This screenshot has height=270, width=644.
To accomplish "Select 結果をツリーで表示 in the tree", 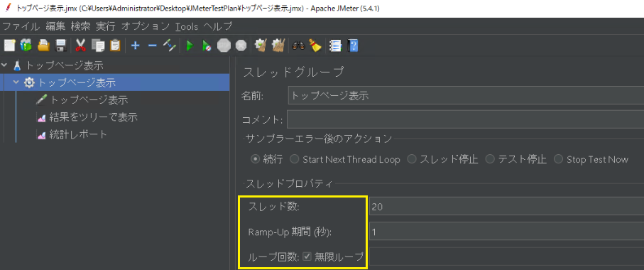I will coord(93,117).
